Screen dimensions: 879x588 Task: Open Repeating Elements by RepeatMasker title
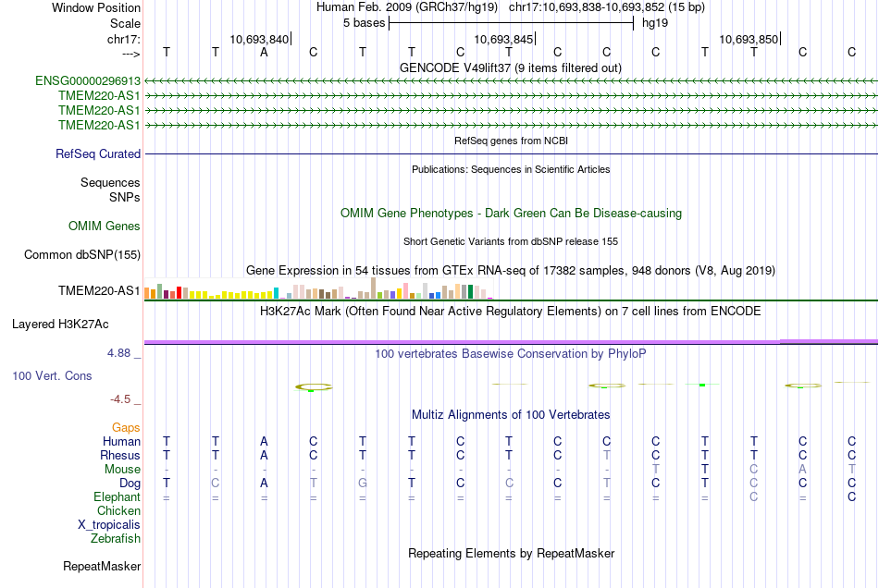(x=511, y=554)
